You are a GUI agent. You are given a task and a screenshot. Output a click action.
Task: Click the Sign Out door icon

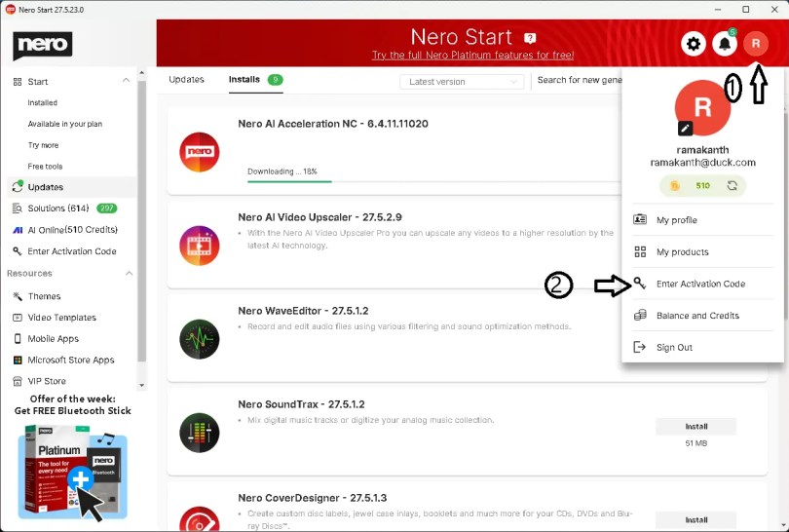click(639, 347)
